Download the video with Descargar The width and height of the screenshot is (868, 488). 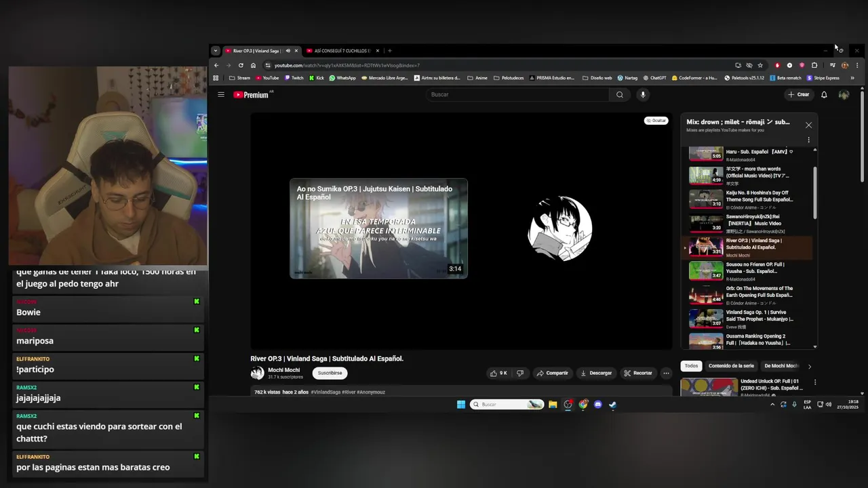coord(596,373)
